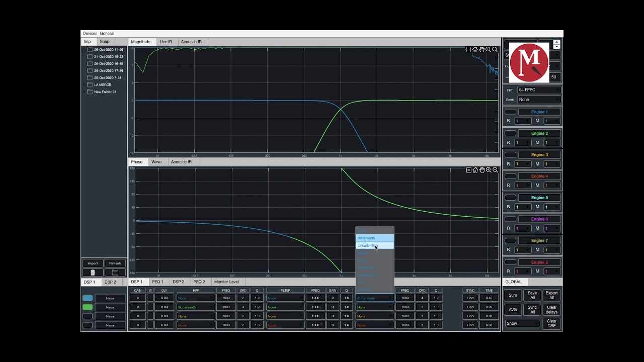The height and width of the screenshot is (362, 644).
Task: Open the Devices menu
Action: (x=90, y=34)
